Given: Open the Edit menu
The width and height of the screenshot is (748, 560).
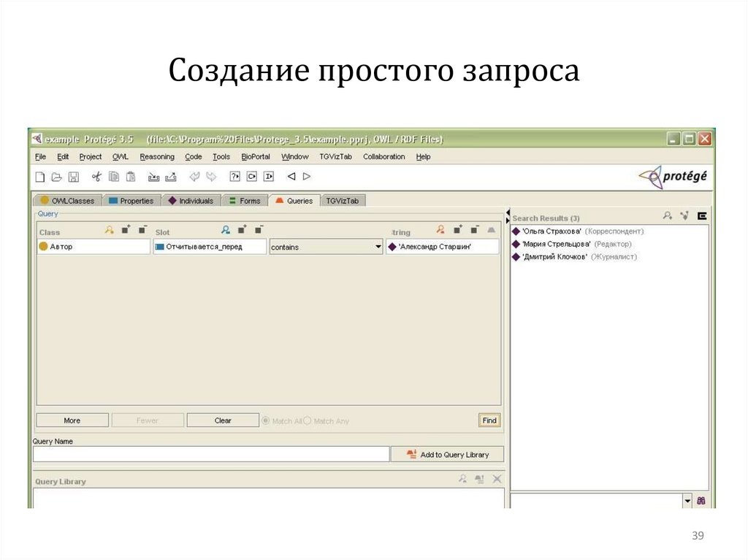Looking at the screenshot, I should tap(63, 156).
